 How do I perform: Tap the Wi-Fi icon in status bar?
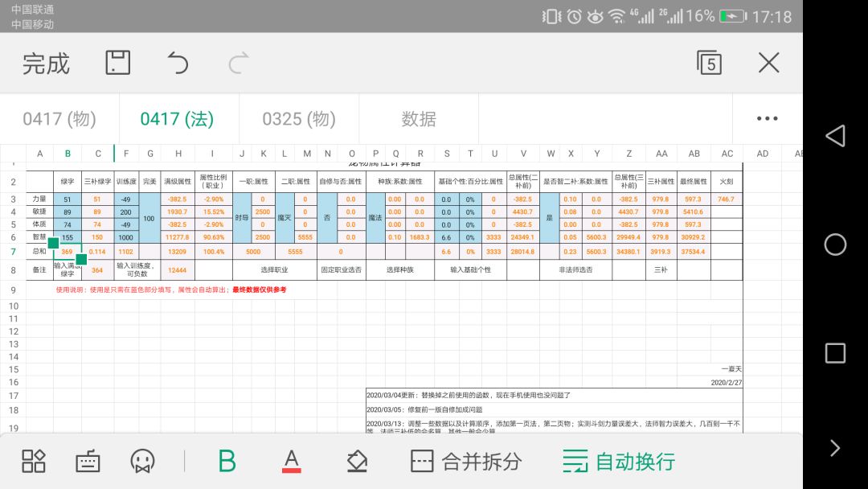tap(616, 17)
